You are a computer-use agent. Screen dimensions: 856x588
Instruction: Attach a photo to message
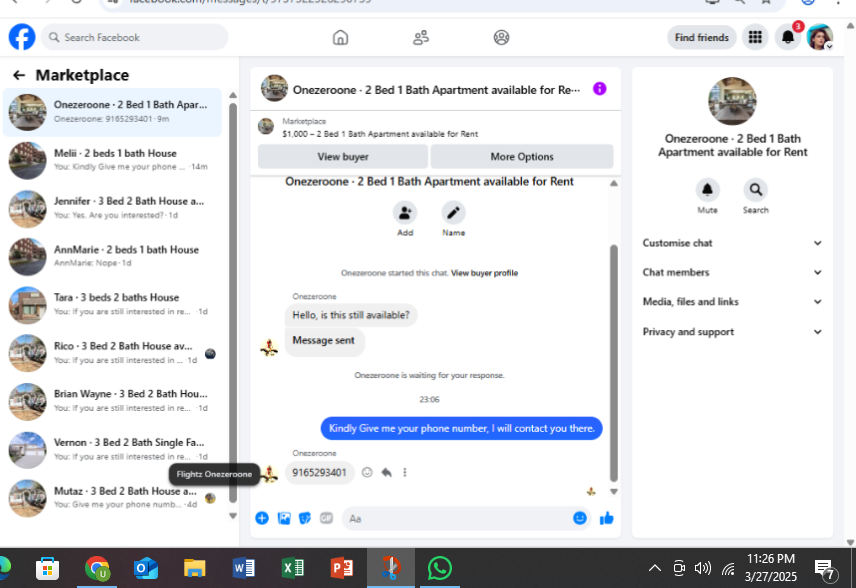(284, 518)
